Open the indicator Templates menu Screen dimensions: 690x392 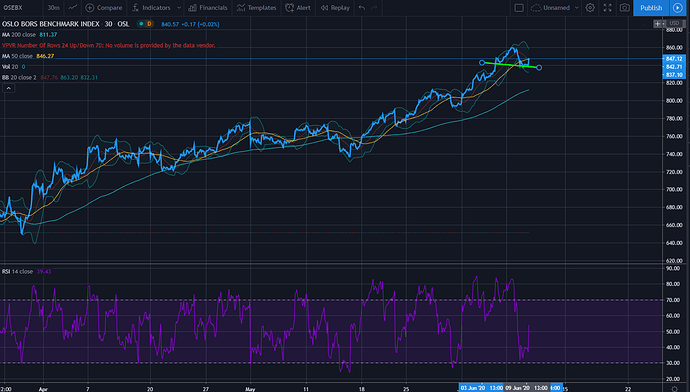tap(257, 7)
